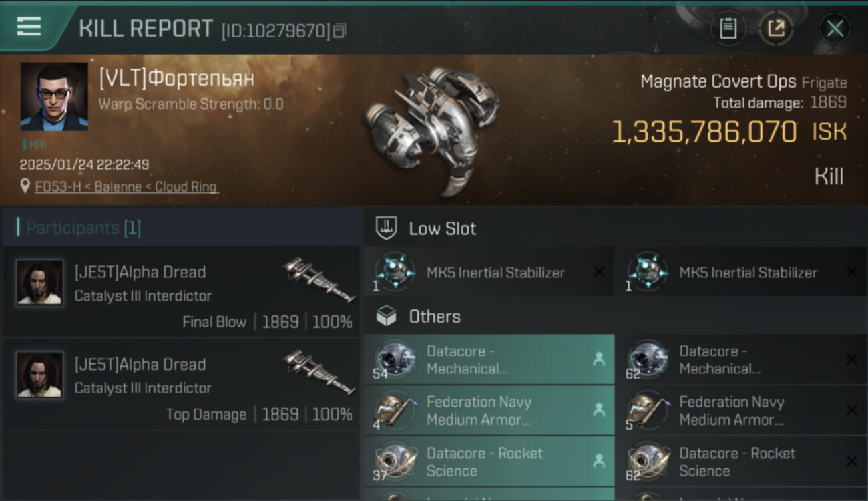868x501 pixels.
Task: Open FD53-H location link
Action: click(x=126, y=187)
